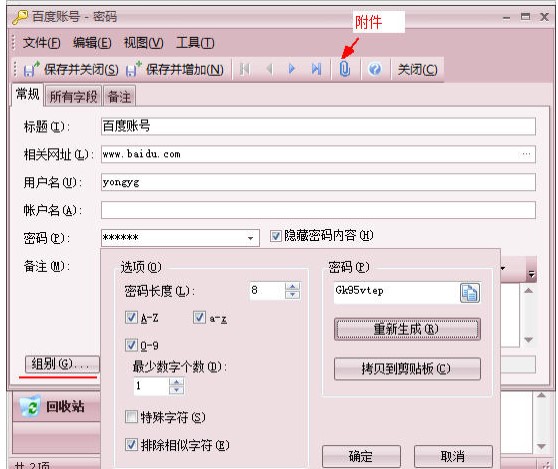
Task: Toggle the a-z lowercase checkbox
Action: [199, 317]
